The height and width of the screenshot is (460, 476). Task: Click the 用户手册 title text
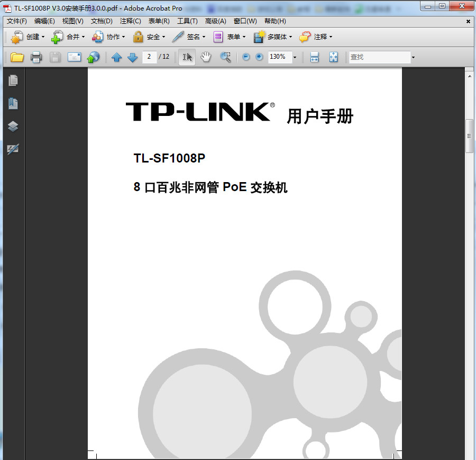tap(320, 116)
